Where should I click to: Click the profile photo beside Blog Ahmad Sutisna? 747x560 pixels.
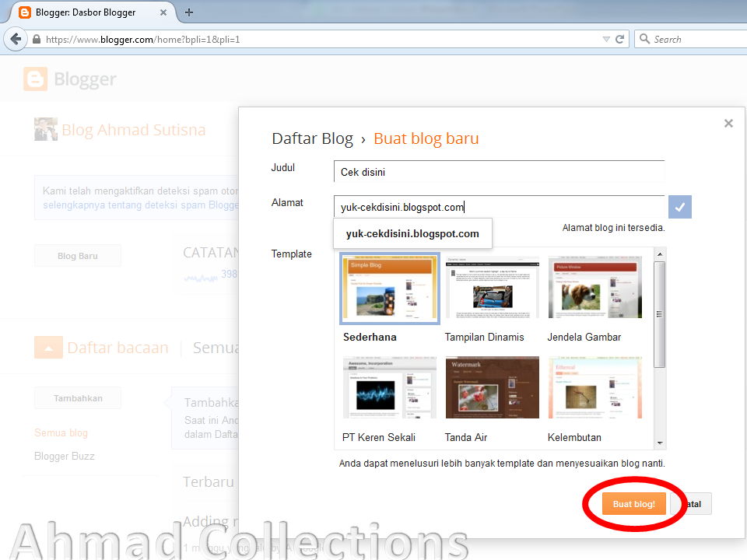point(46,129)
